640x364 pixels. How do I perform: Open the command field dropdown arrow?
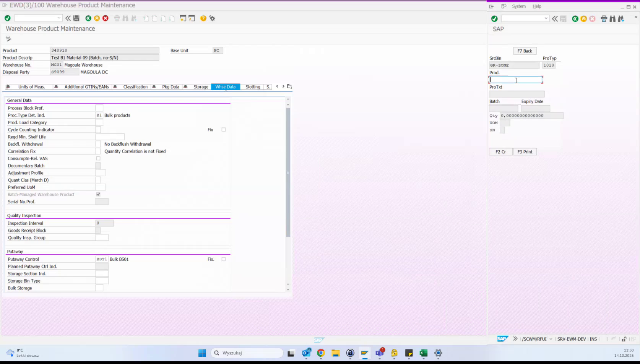(60, 18)
